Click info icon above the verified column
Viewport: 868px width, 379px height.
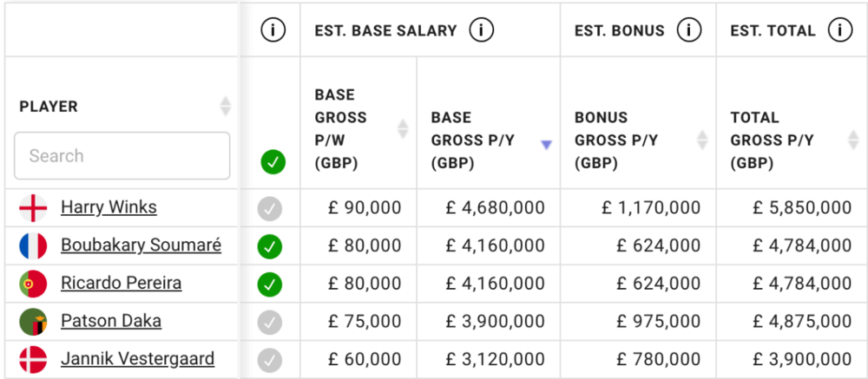pyautogui.click(x=273, y=31)
